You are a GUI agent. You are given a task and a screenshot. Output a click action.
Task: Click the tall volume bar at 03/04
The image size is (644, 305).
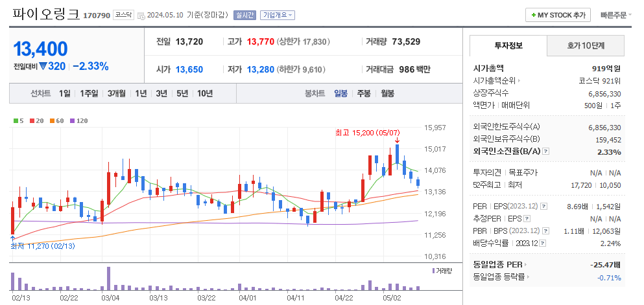[x=108, y=278]
